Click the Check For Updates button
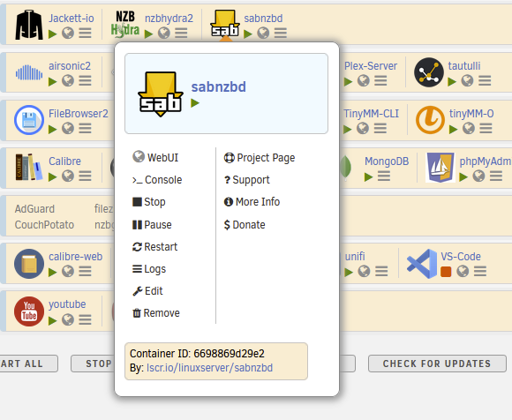The width and height of the screenshot is (512, 420). (437, 364)
